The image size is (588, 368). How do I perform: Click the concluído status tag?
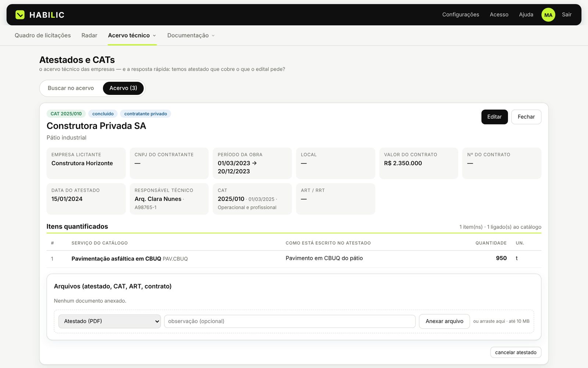[103, 114]
